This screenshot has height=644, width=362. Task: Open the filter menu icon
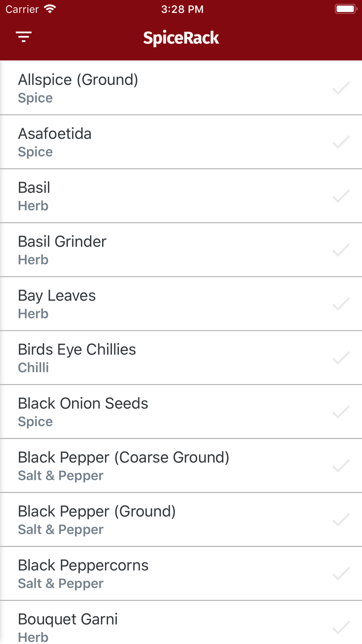pyautogui.click(x=24, y=37)
